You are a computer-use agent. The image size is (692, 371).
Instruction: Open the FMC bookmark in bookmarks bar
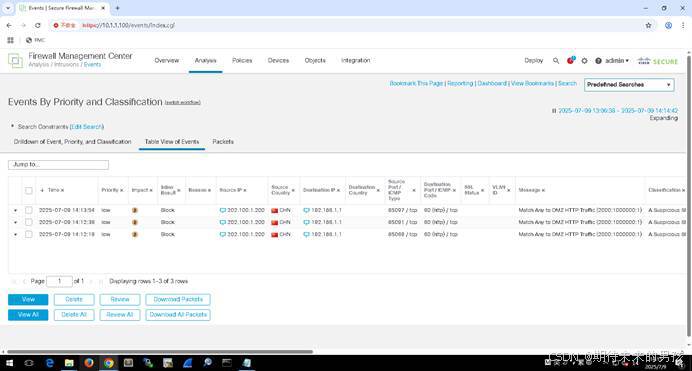coord(35,40)
